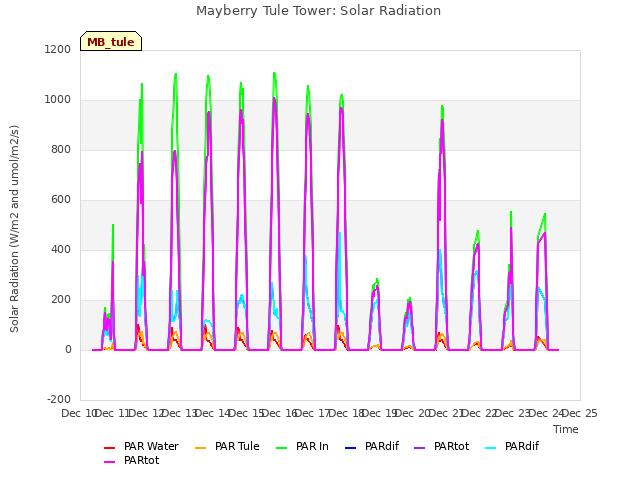640x480 pixels.
Task: Click the magenta PARtot legend swatch
Action: pos(110,462)
